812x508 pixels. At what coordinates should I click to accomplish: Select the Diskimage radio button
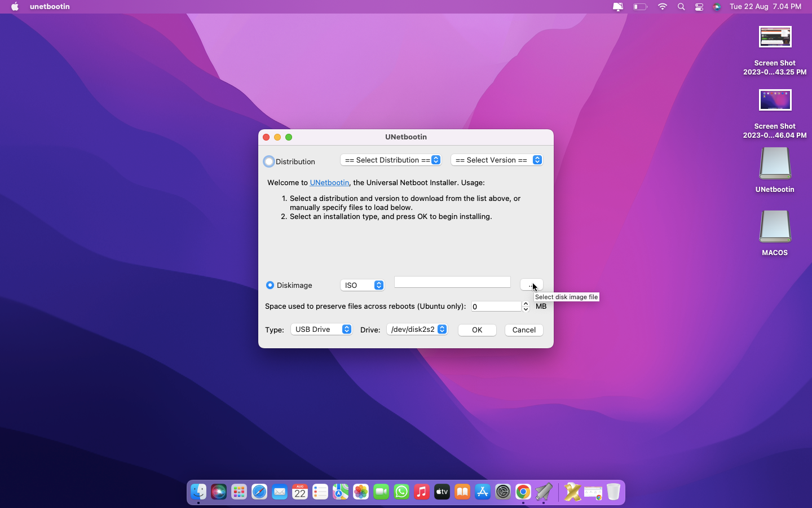pos(270,285)
